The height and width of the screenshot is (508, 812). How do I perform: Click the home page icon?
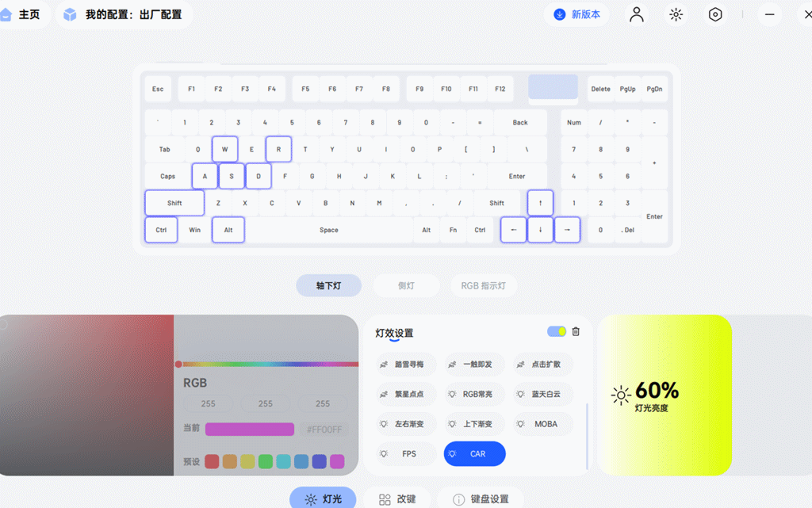(21, 14)
